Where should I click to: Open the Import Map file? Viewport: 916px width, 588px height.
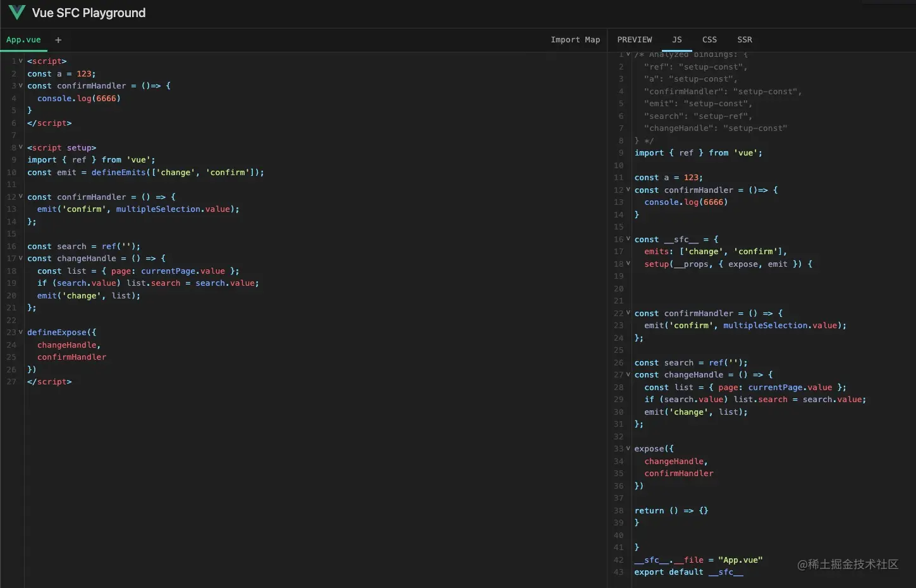click(x=575, y=40)
